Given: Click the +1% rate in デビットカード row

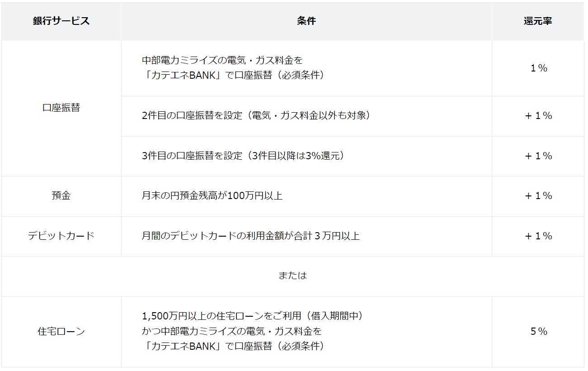Looking at the screenshot, I should 539,236.
